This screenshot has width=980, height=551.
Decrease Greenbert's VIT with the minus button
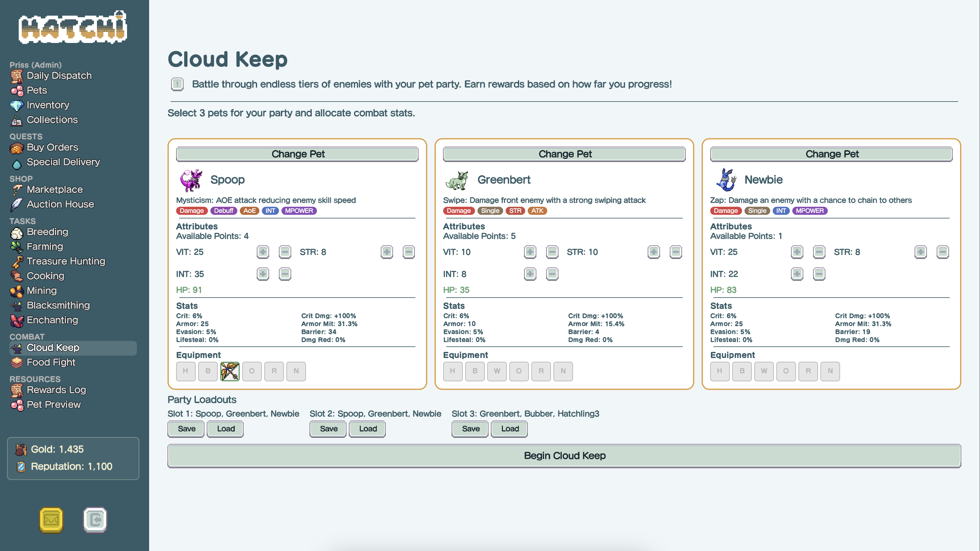click(552, 252)
